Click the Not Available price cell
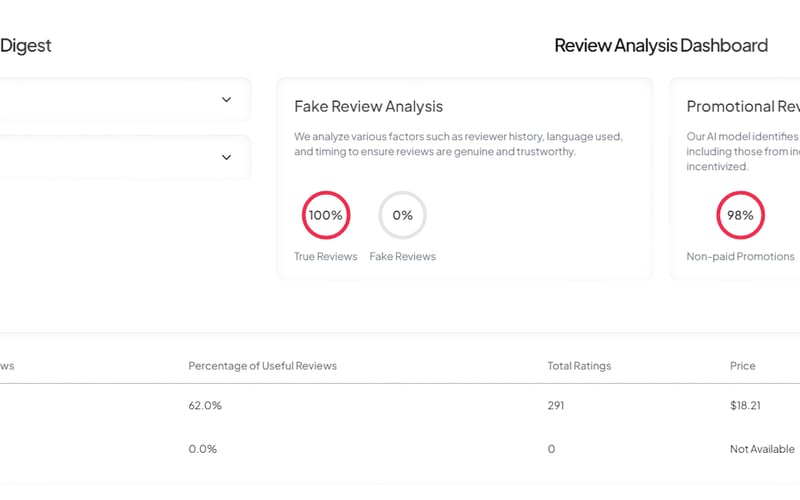This screenshot has height=500, width=800. tap(762, 449)
